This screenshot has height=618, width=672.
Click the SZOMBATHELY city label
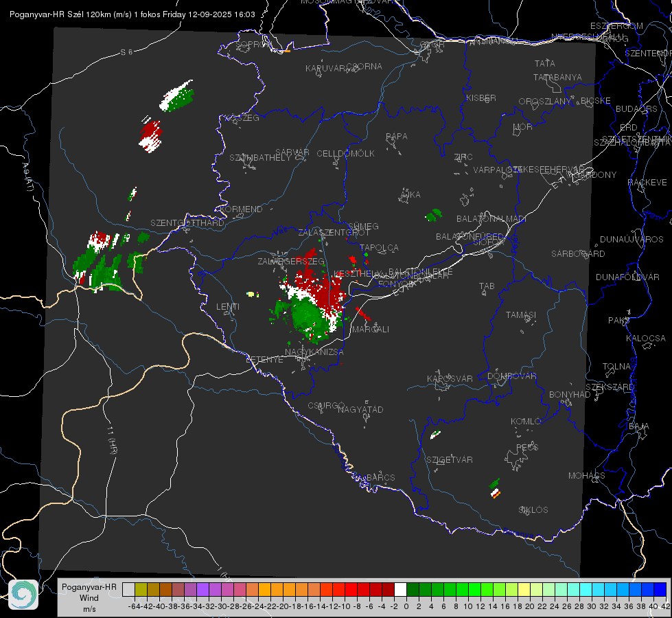[260, 157]
